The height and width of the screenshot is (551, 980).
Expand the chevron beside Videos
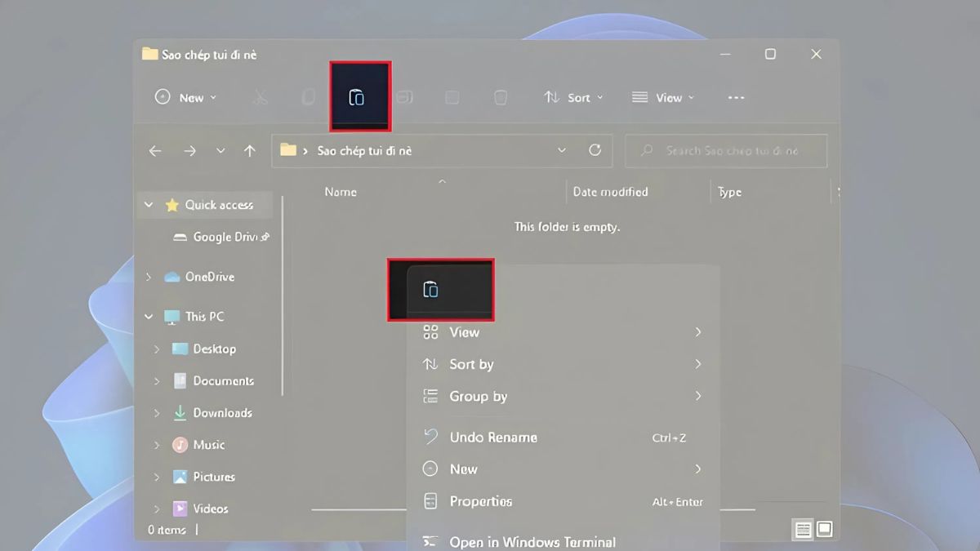[157, 509]
